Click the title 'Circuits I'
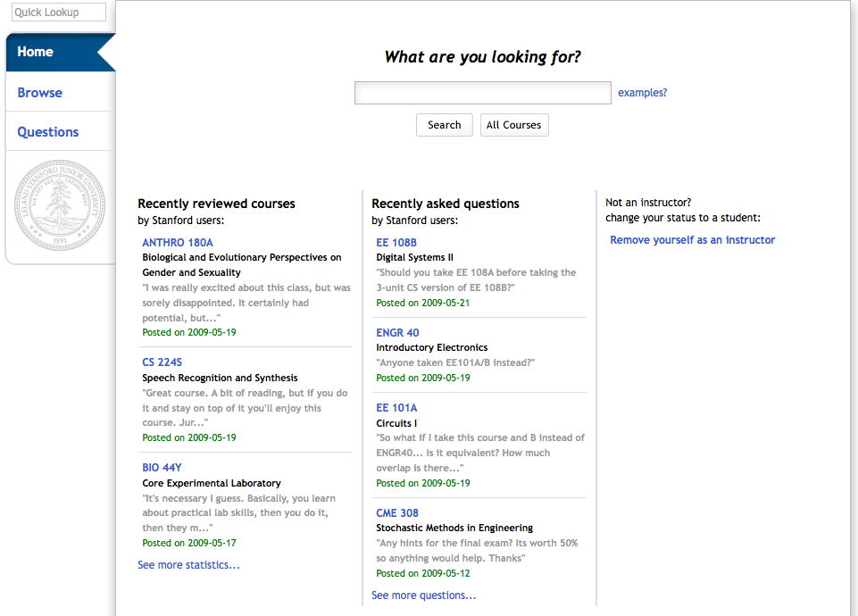Screen dimensions: 858x616 click(396, 423)
